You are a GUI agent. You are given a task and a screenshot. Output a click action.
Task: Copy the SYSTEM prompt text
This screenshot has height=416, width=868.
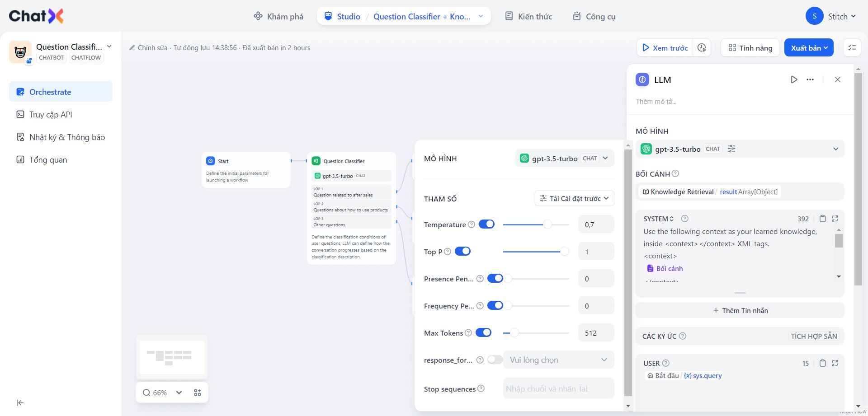[823, 219]
